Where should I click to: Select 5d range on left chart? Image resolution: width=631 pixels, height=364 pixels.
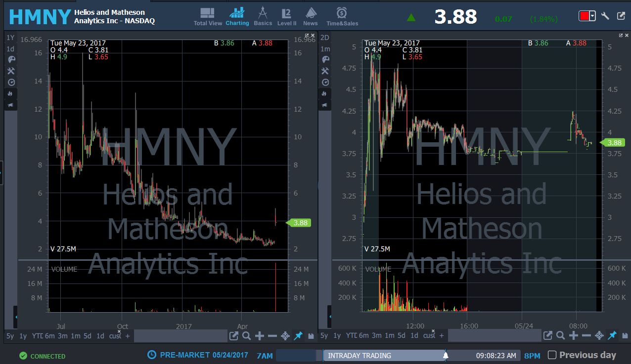87,336
